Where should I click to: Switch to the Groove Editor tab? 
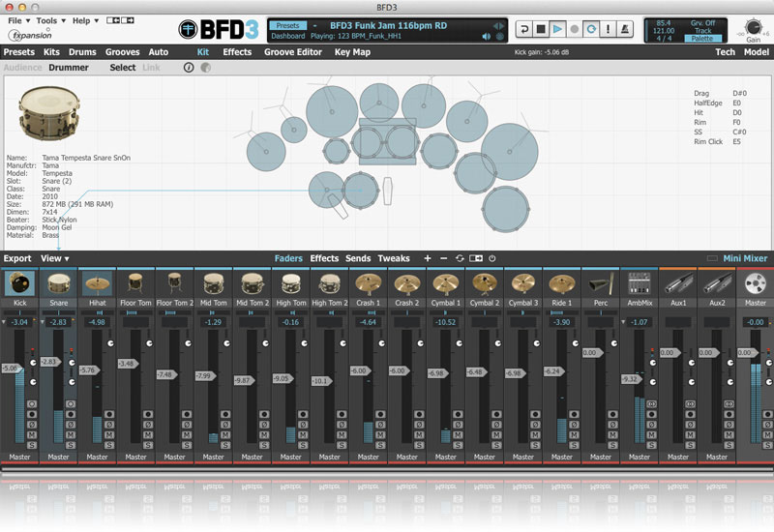click(x=293, y=52)
